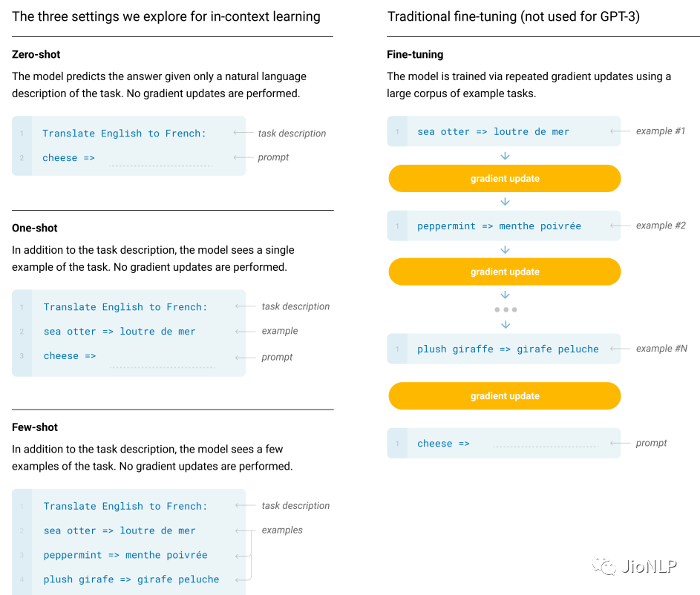This screenshot has height=595, width=700.
Task: Click the arrow beside Zero-shot's "task description" label
Action: pos(242,134)
